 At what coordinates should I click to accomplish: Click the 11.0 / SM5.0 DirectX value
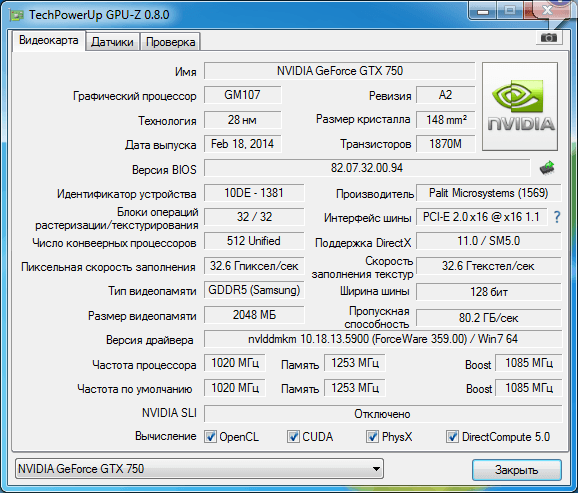pyautogui.click(x=488, y=241)
